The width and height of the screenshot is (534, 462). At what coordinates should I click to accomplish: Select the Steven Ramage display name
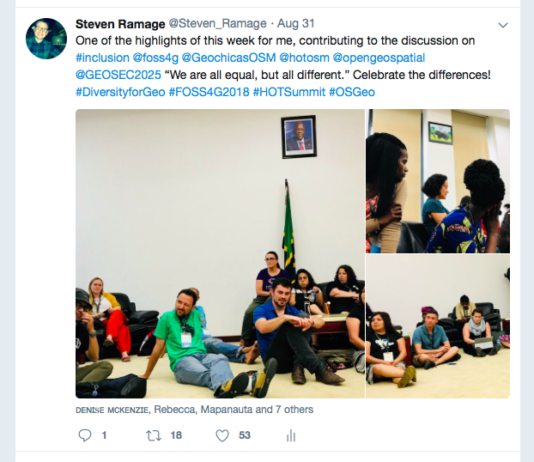click(120, 24)
